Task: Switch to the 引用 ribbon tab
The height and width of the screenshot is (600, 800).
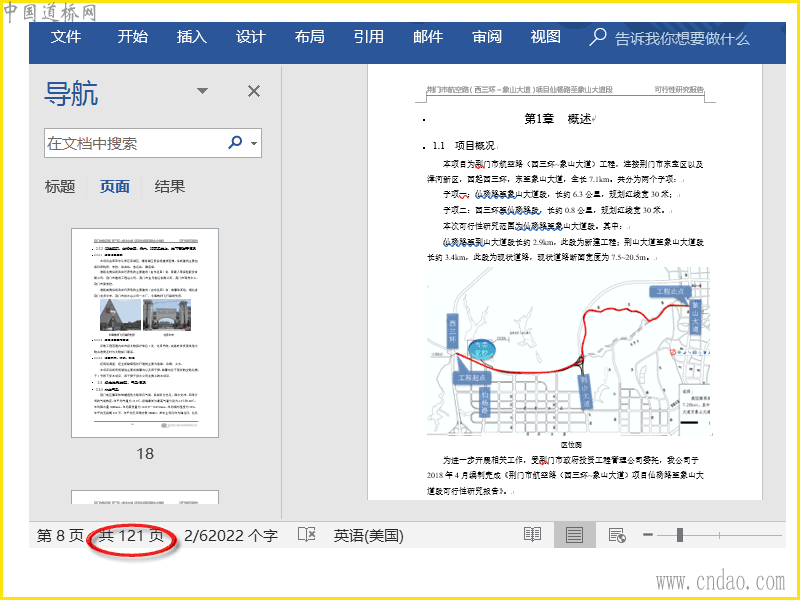Action: [368, 37]
